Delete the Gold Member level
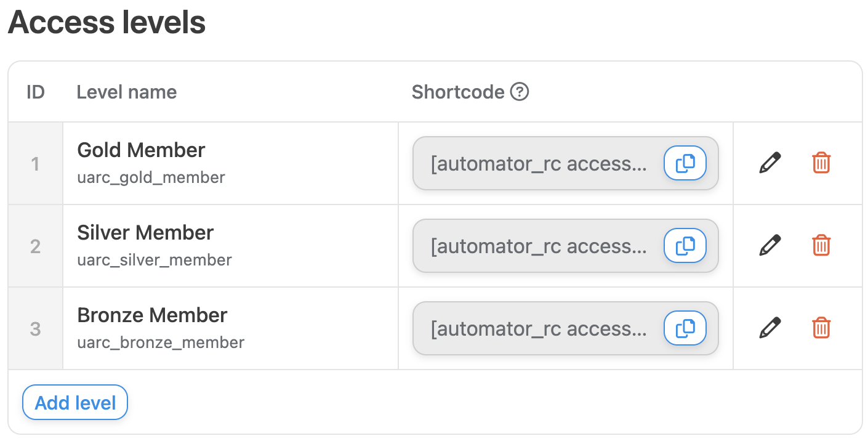The height and width of the screenshot is (441, 868). click(x=821, y=163)
